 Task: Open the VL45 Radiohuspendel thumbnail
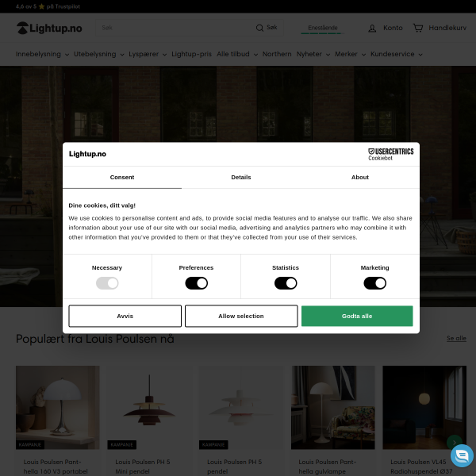coord(424,408)
